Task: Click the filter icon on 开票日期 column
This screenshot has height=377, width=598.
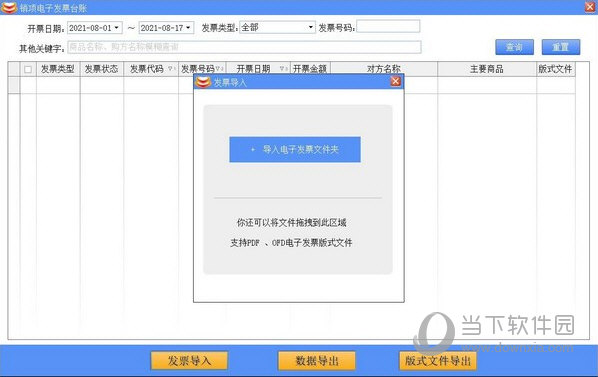Action: [283, 69]
